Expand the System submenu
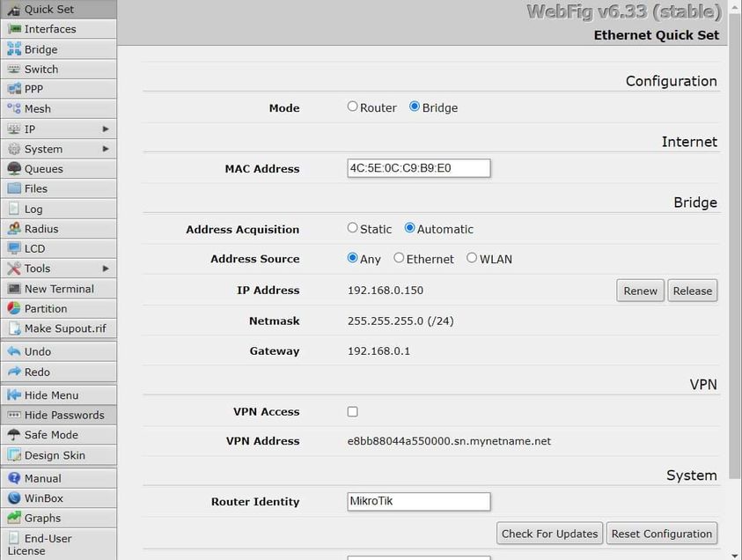This screenshot has width=742, height=560. tap(106, 149)
